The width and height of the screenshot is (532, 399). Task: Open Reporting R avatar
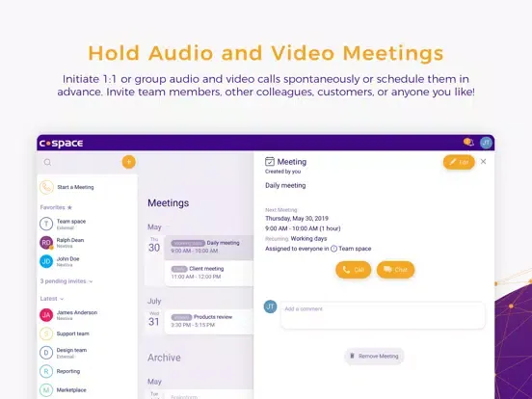[46, 371]
